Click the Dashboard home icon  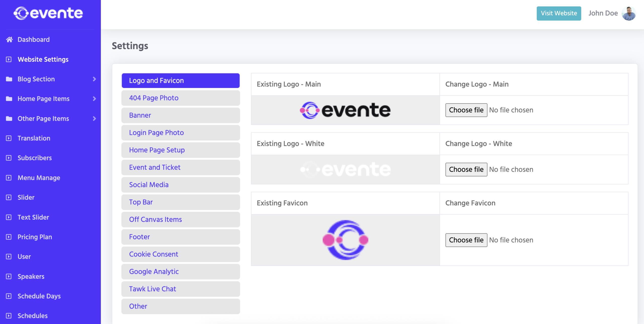pos(9,40)
